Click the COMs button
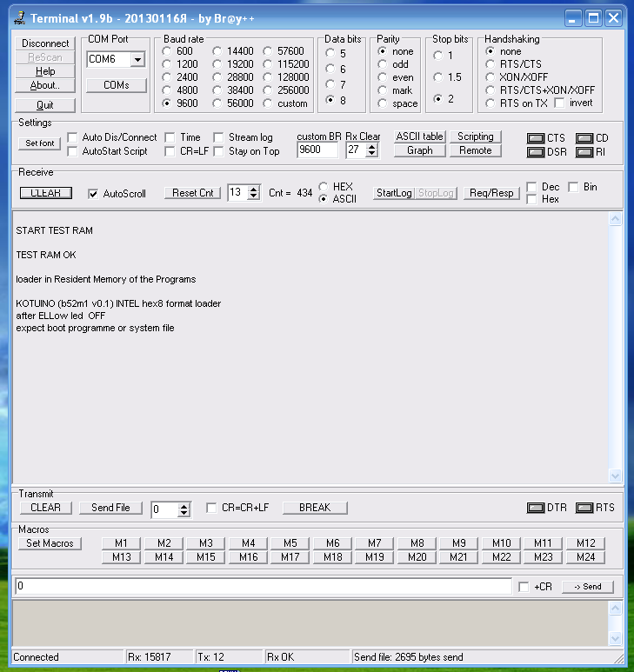The width and height of the screenshot is (634, 672). (117, 85)
